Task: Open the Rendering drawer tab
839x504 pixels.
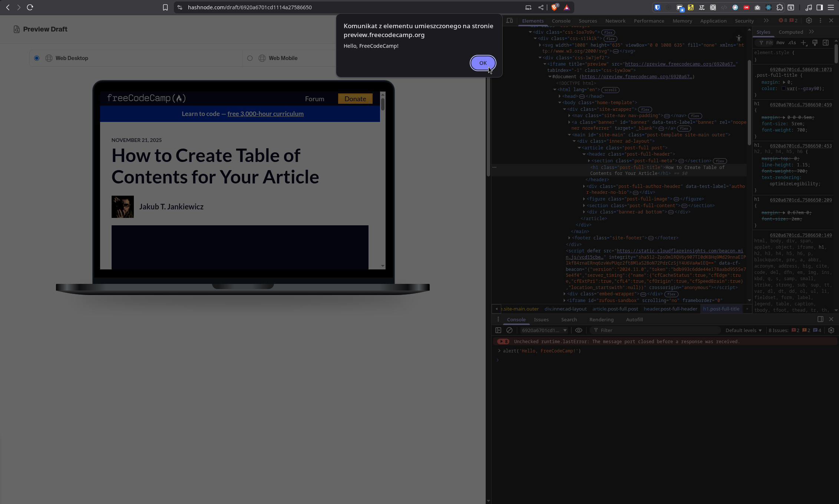Action: click(x=601, y=319)
